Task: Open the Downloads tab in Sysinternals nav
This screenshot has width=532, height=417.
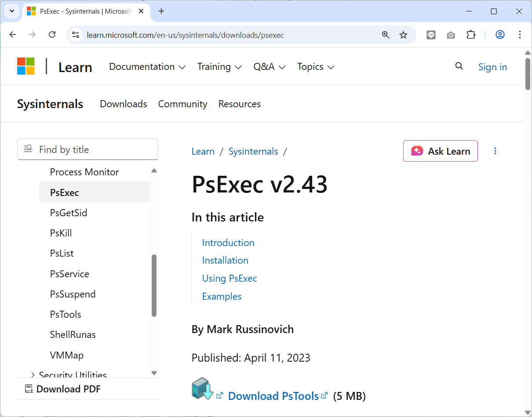Action: pyautogui.click(x=123, y=104)
